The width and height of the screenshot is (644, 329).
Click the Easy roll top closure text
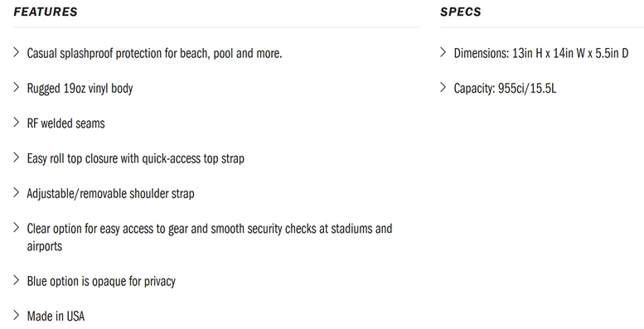click(x=136, y=158)
